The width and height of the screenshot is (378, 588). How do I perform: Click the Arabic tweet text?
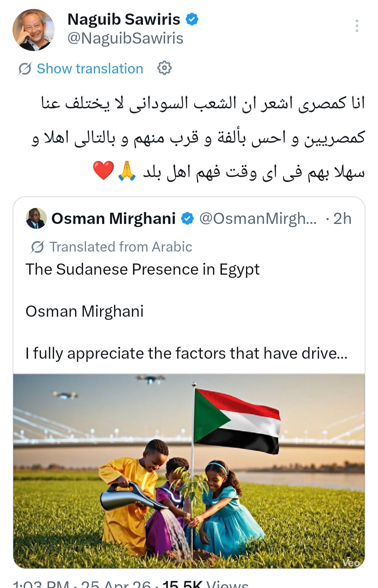click(x=203, y=137)
